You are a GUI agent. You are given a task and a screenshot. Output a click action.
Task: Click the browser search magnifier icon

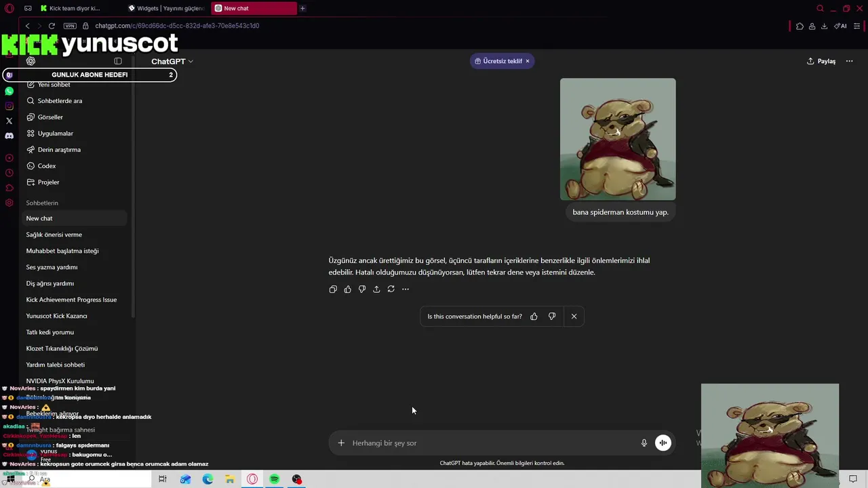click(x=820, y=8)
